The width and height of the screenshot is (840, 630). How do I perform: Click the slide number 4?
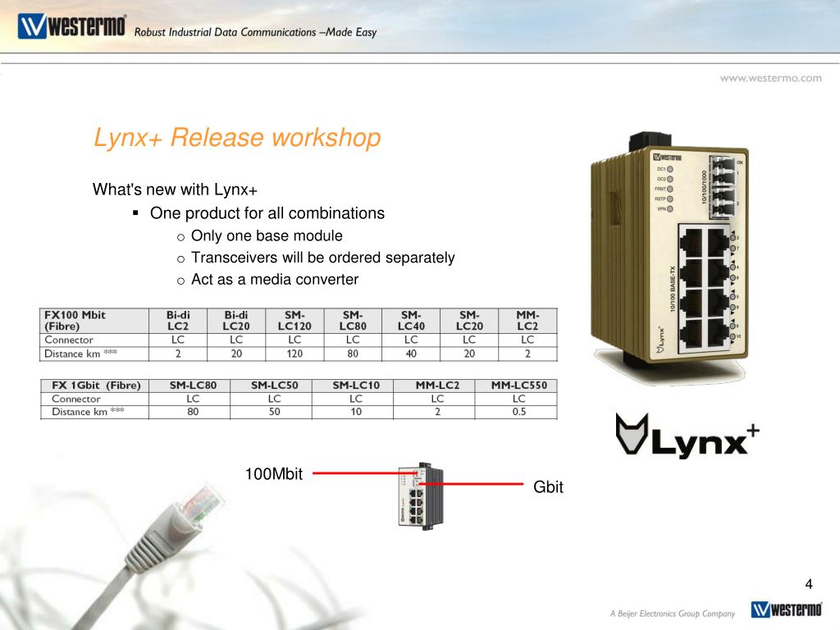tap(809, 584)
